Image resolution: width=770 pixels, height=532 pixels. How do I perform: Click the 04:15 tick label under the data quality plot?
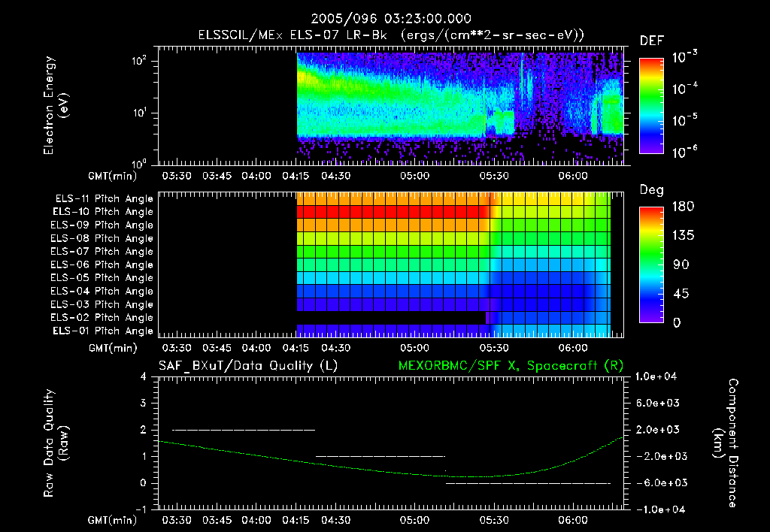pos(296,520)
